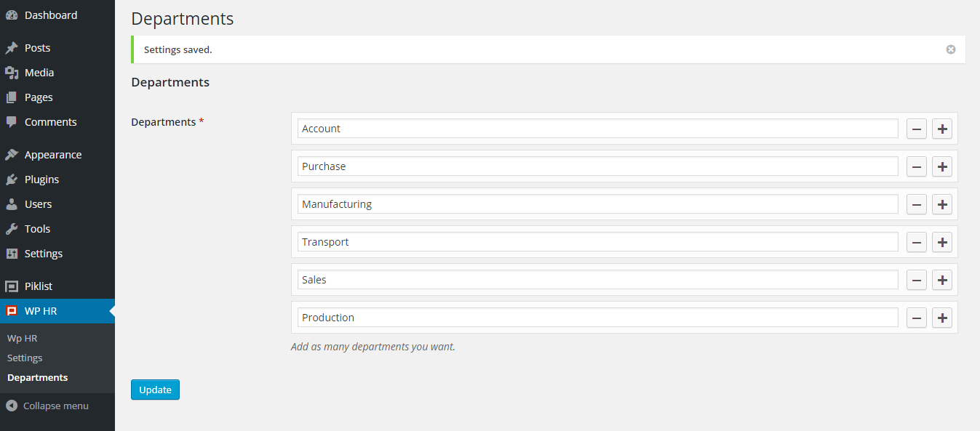Open the Users menu

[x=38, y=204]
